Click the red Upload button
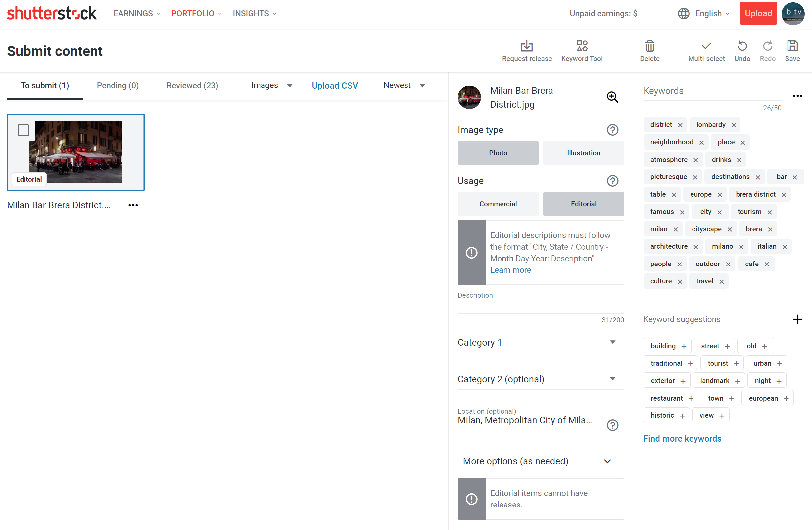Image resolution: width=812 pixels, height=530 pixels. 758,13
